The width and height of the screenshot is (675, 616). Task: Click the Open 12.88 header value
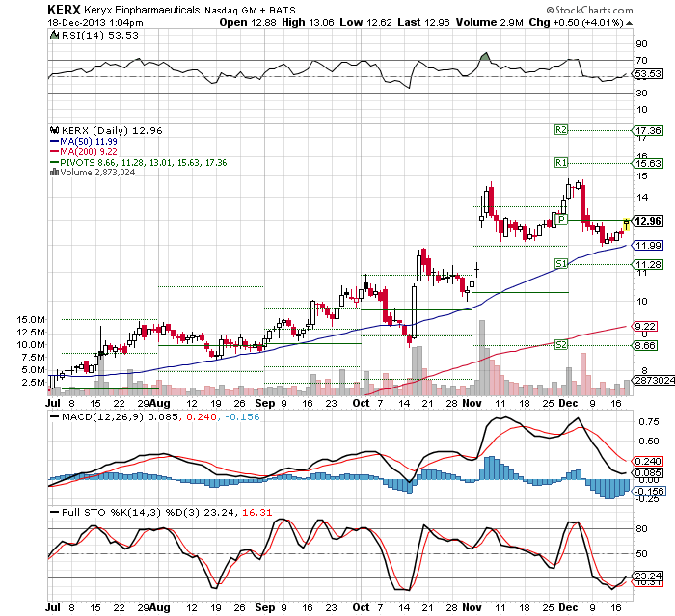coord(248,22)
